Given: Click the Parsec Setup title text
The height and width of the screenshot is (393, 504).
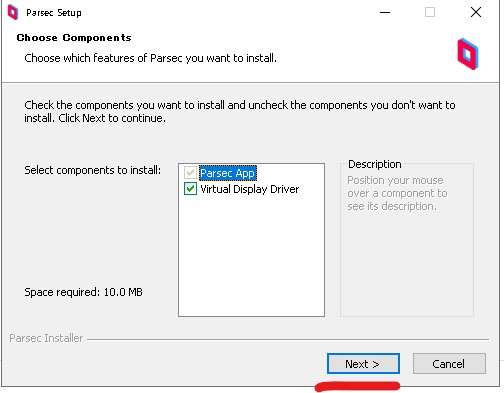Looking at the screenshot, I should click(54, 13).
